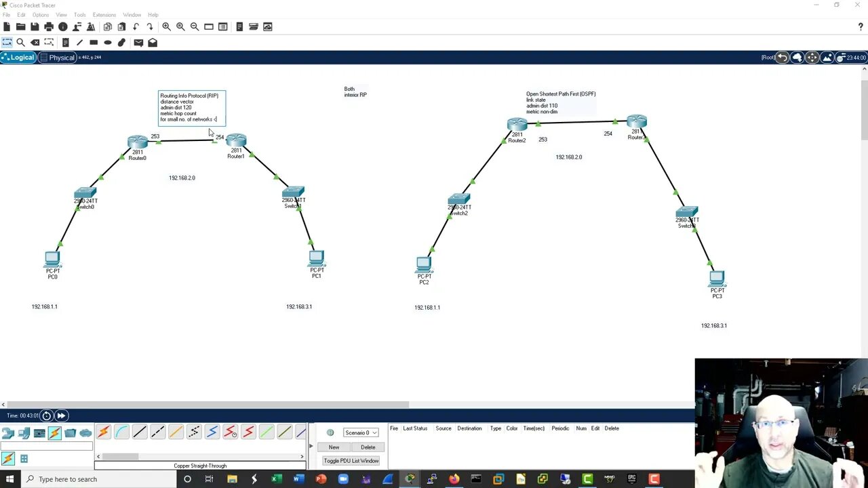Click Move Object icon in top bar
Viewport: 868px width, 488px height.
(812, 58)
